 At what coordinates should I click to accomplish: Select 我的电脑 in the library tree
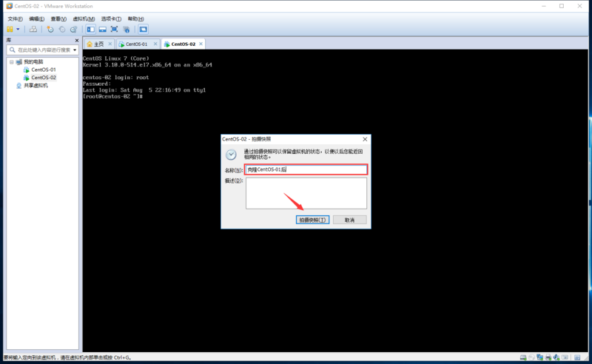(x=33, y=62)
